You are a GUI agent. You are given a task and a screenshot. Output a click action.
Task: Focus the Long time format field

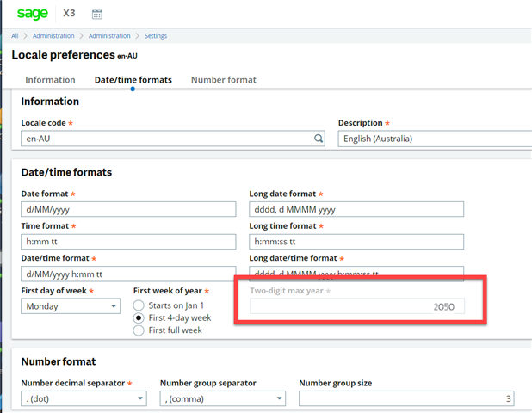pos(356,242)
